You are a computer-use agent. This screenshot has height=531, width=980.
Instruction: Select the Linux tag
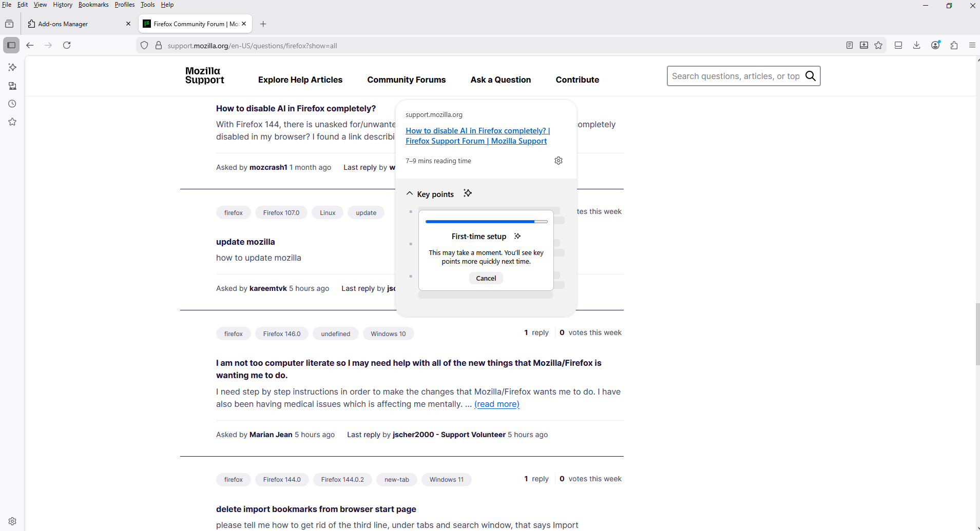[x=328, y=213]
